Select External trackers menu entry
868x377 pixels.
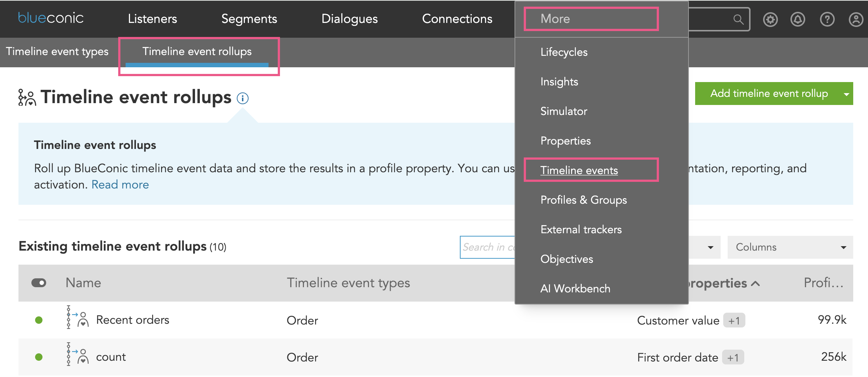click(x=581, y=230)
